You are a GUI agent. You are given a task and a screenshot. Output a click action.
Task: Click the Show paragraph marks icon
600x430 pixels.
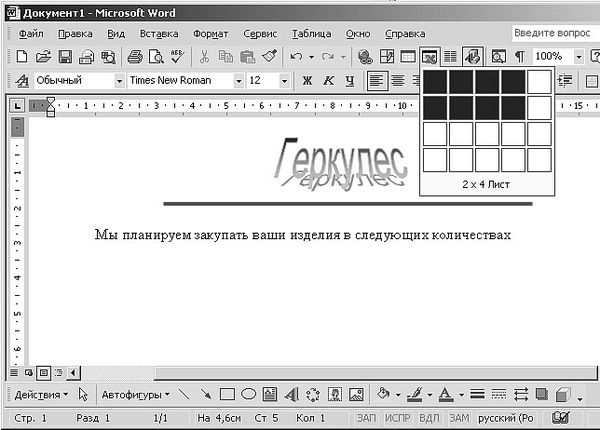pos(519,57)
